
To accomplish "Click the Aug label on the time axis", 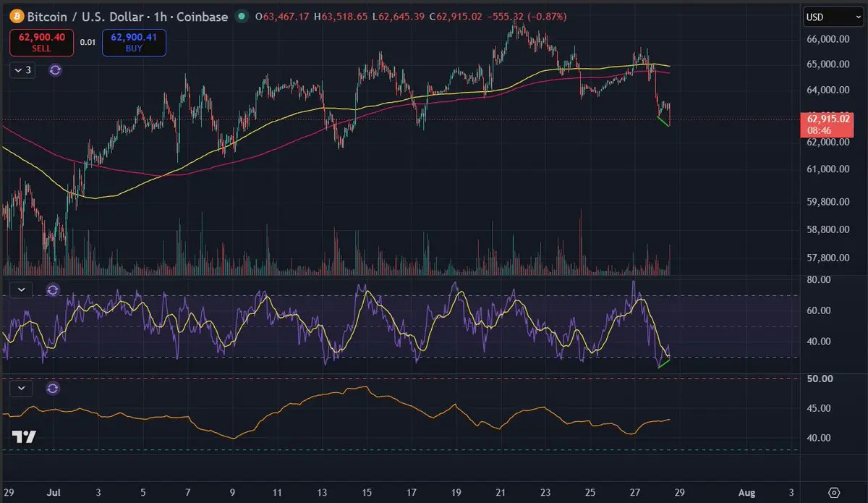I will (x=747, y=492).
